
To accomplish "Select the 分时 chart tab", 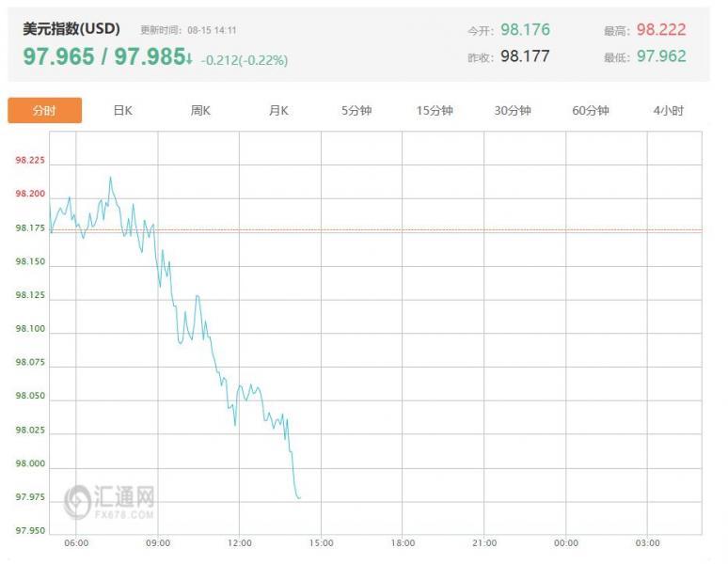I will [44, 111].
